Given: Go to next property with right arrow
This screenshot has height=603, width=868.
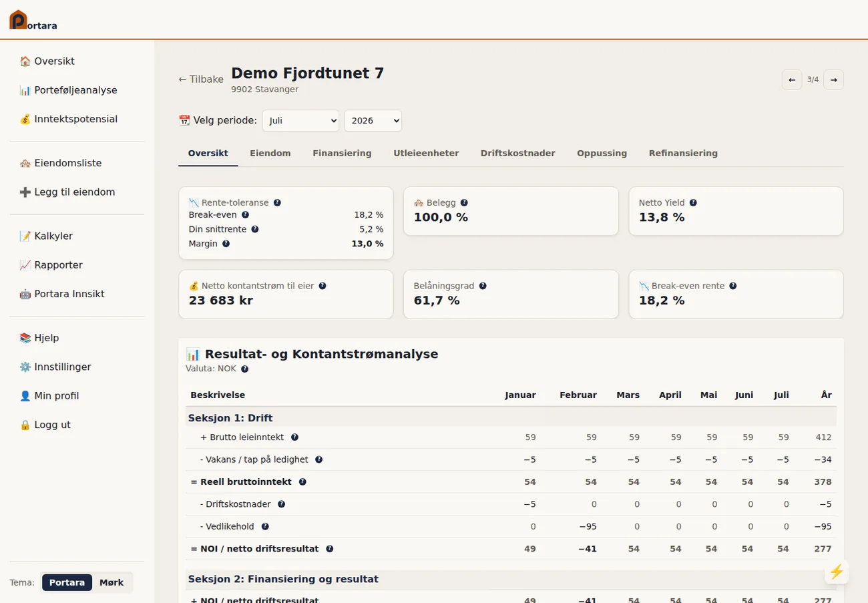Looking at the screenshot, I should click(x=833, y=79).
